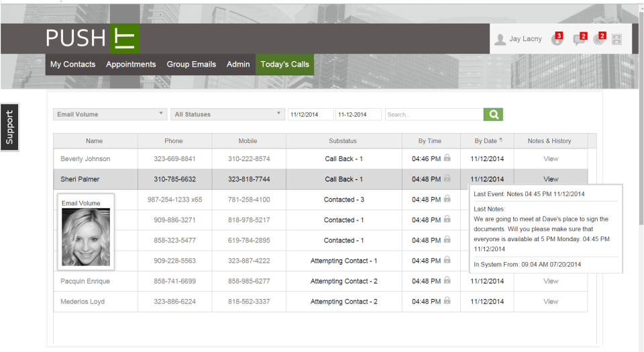Open the Appointments tab

131,64
